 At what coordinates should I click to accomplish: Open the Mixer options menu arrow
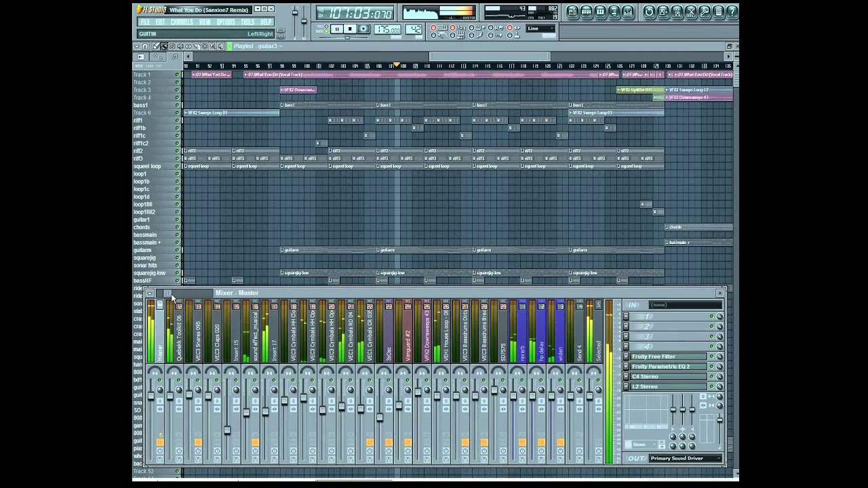pyautogui.click(x=150, y=293)
